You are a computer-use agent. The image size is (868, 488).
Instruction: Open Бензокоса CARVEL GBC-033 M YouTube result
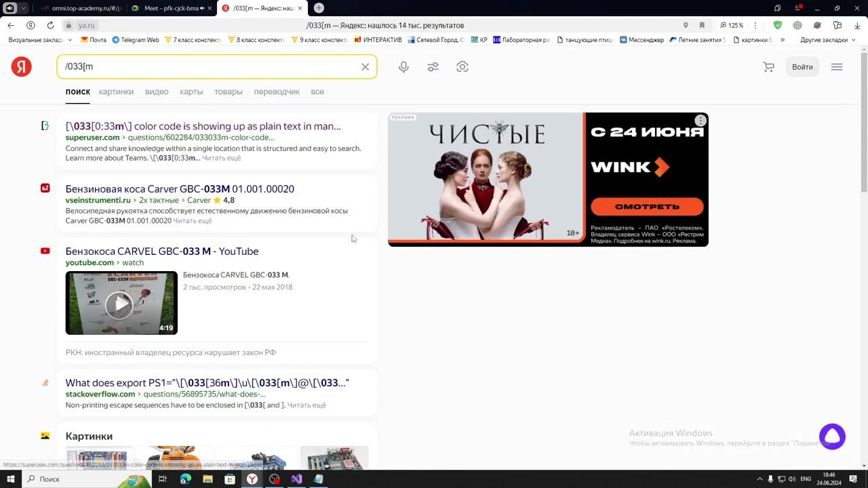pos(162,251)
